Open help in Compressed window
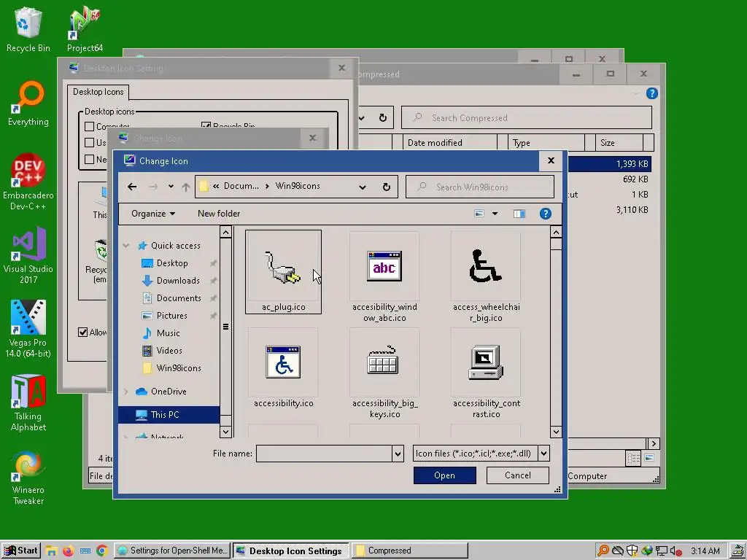Image resolution: width=747 pixels, height=560 pixels. click(x=651, y=93)
